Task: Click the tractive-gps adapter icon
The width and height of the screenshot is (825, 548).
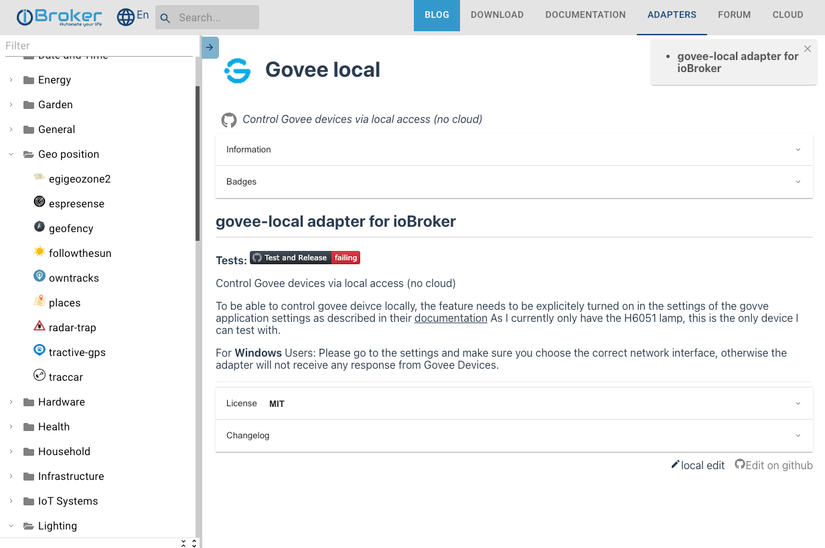Action: pos(39,350)
